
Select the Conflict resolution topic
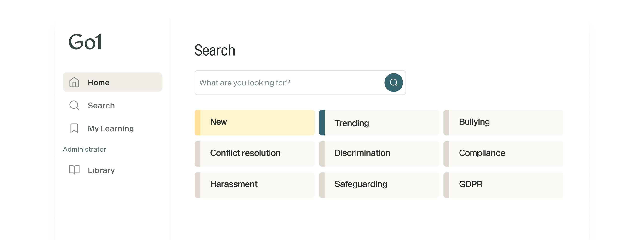click(254, 154)
